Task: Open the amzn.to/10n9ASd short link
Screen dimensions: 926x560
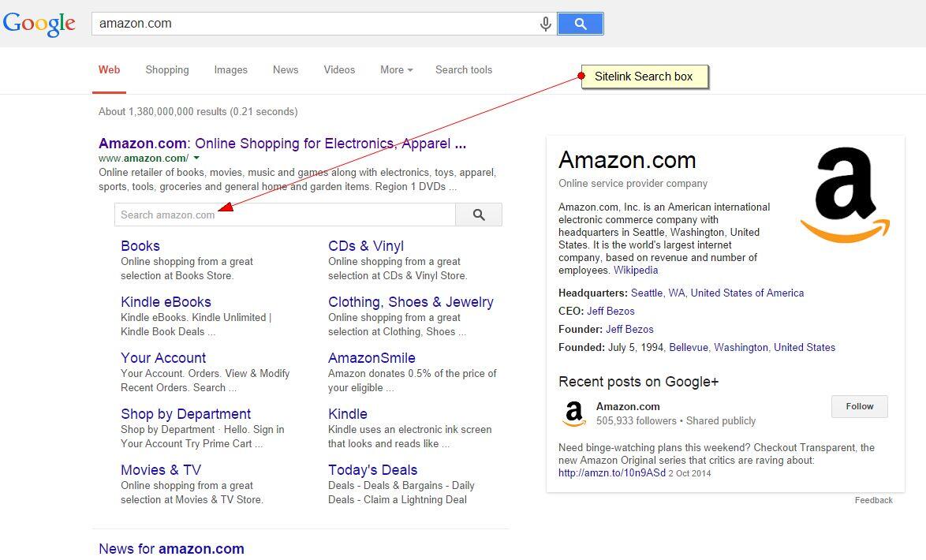Action: click(612, 473)
